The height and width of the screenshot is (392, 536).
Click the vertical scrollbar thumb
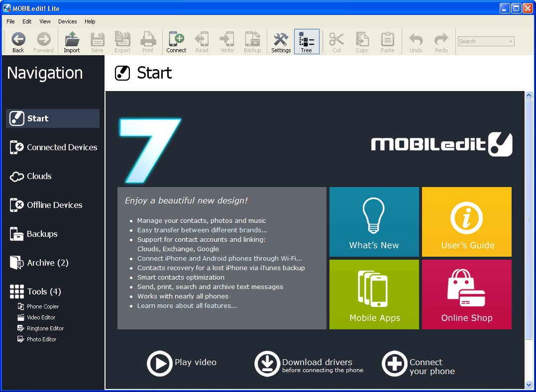pos(529,219)
